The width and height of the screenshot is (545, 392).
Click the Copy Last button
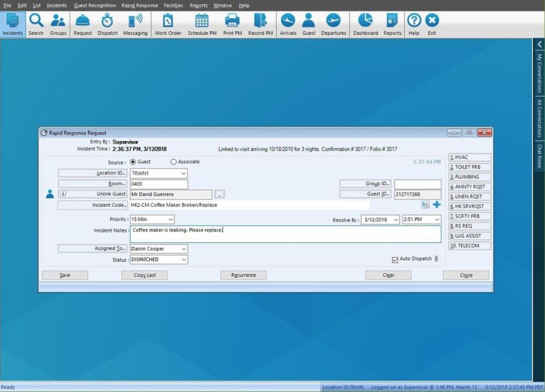[144, 275]
